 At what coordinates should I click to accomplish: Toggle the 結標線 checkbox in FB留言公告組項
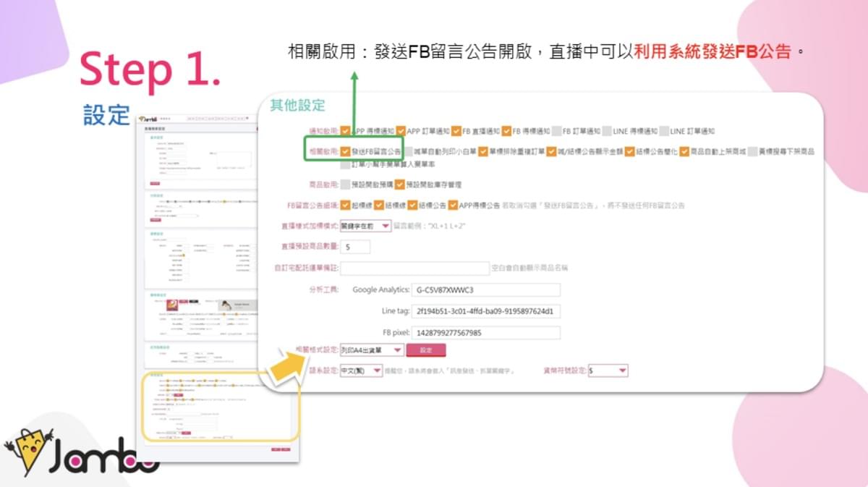pos(379,205)
